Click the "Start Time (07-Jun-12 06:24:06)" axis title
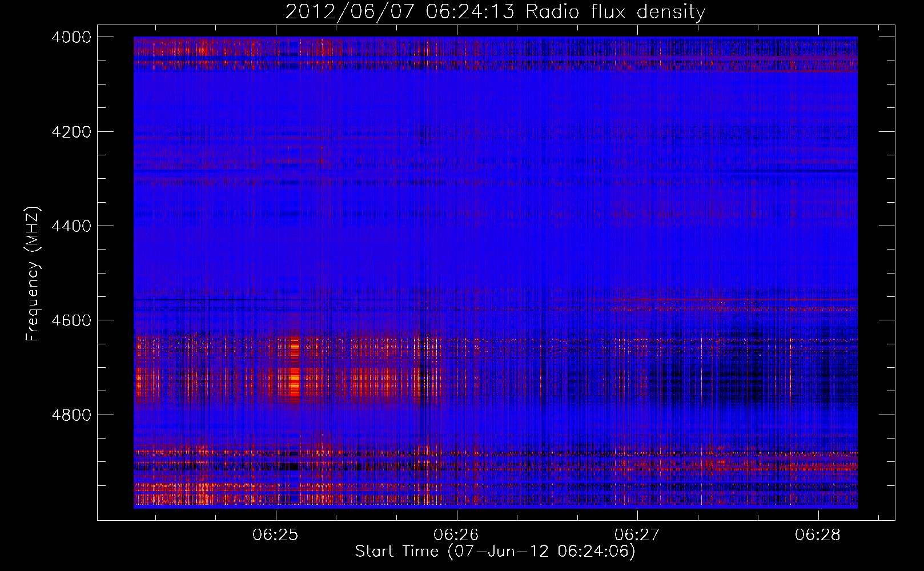 coord(495,552)
